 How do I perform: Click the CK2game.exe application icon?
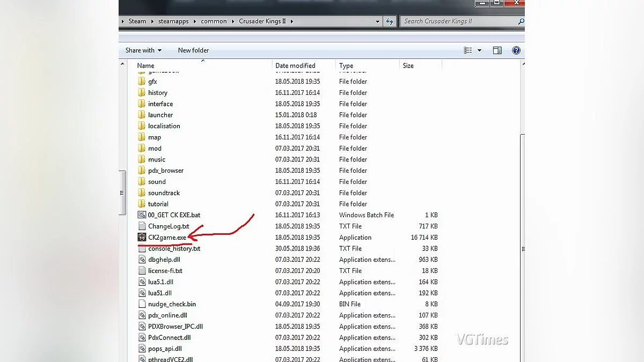(x=142, y=238)
